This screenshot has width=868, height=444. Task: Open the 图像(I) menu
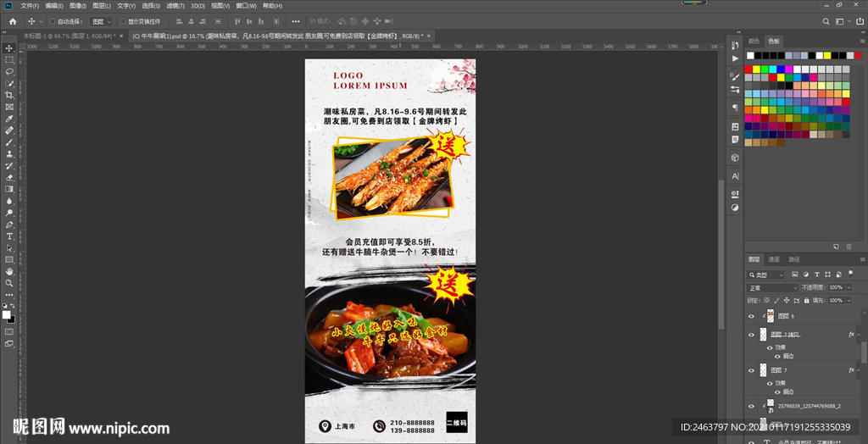click(77, 6)
